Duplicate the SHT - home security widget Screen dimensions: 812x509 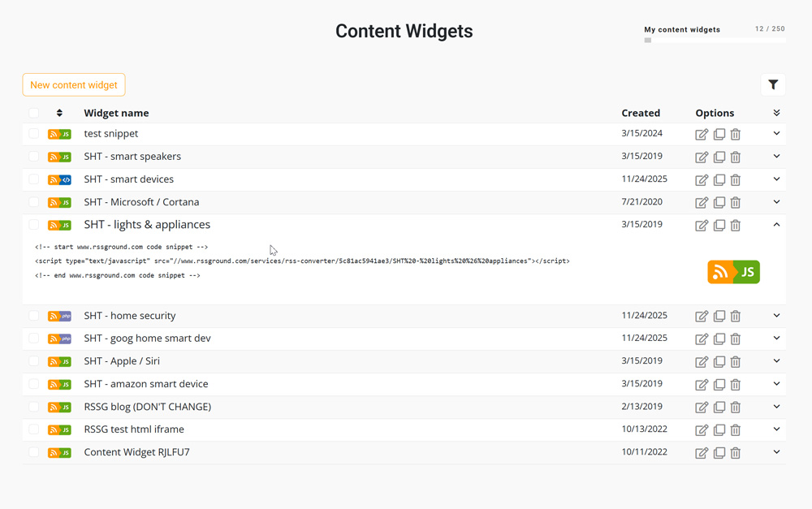[x=719, y=316]
